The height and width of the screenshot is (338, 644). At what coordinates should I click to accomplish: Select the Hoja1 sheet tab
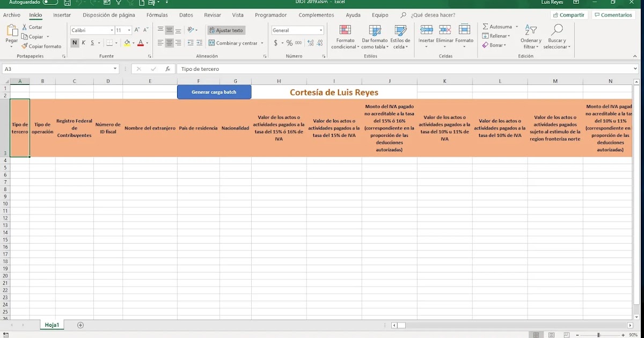tap(52, 325)
